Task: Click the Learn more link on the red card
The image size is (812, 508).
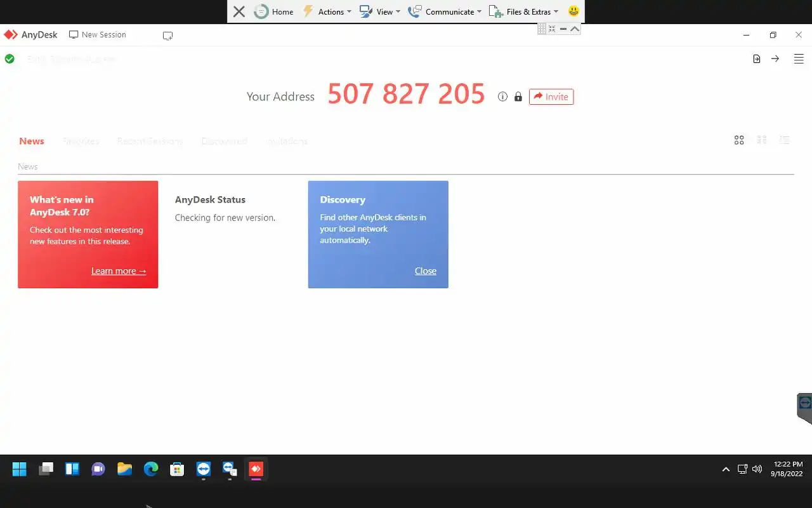Action: 119,271
